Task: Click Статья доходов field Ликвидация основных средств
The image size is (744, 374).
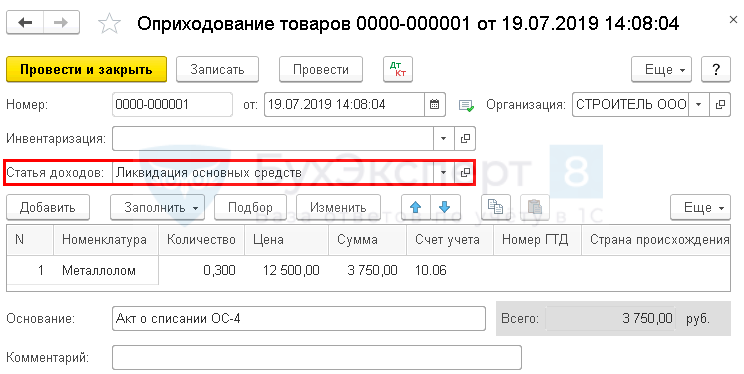Action: 273,172
